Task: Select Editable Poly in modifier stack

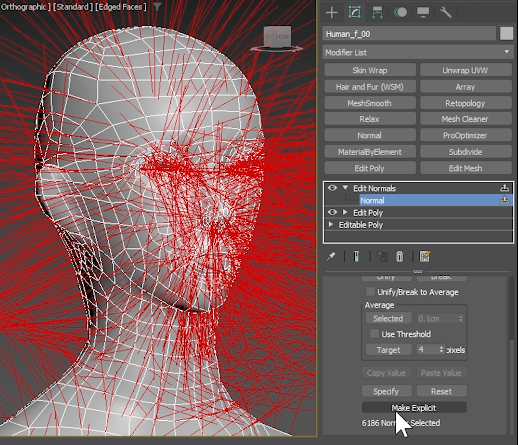Action: (x=361, y=225)
